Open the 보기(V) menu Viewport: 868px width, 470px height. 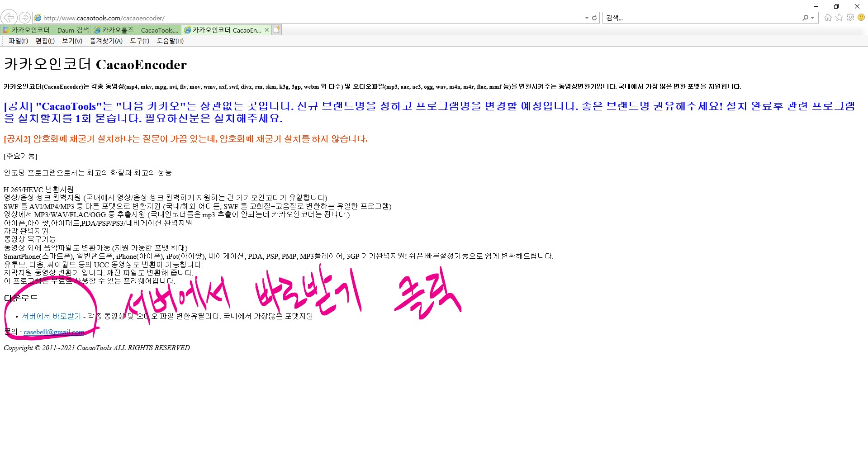[72, 41]
